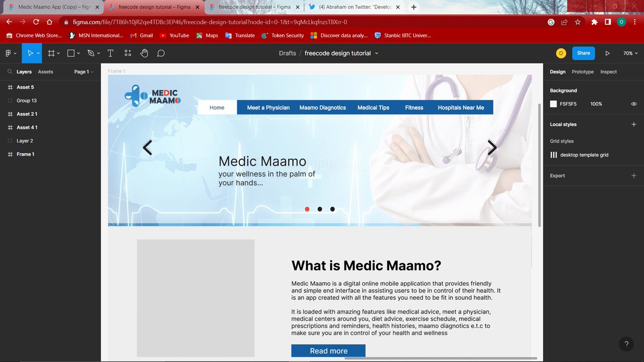Select the Asset 5 layer
The height and width of the screenshot is (362, 644).
click(50, 87)
